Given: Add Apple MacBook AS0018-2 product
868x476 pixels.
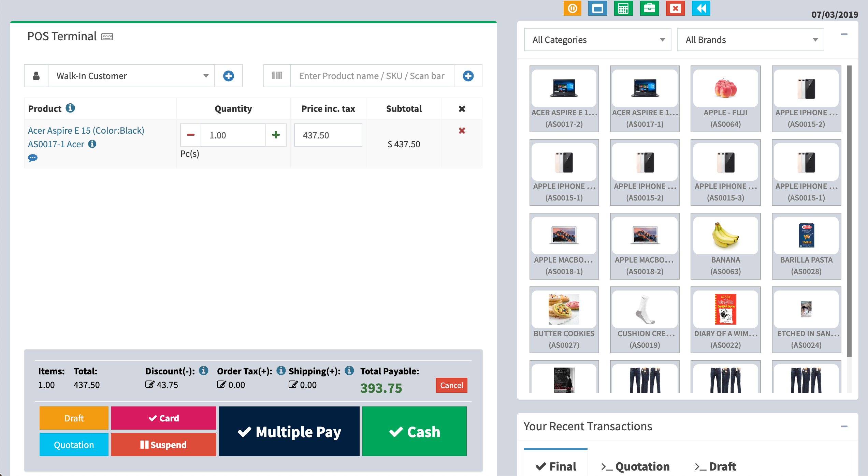Looking at the screenshot, I should pos(645,246).
